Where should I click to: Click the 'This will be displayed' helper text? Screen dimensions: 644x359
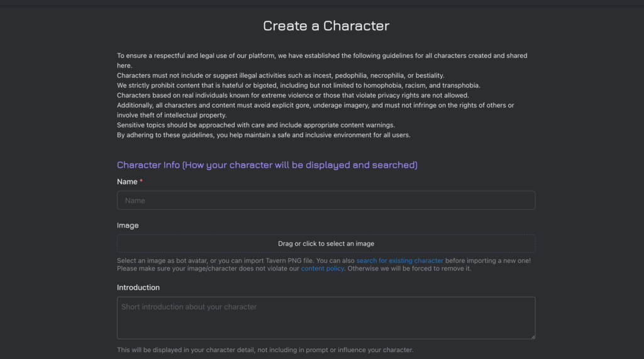[265, 350]
